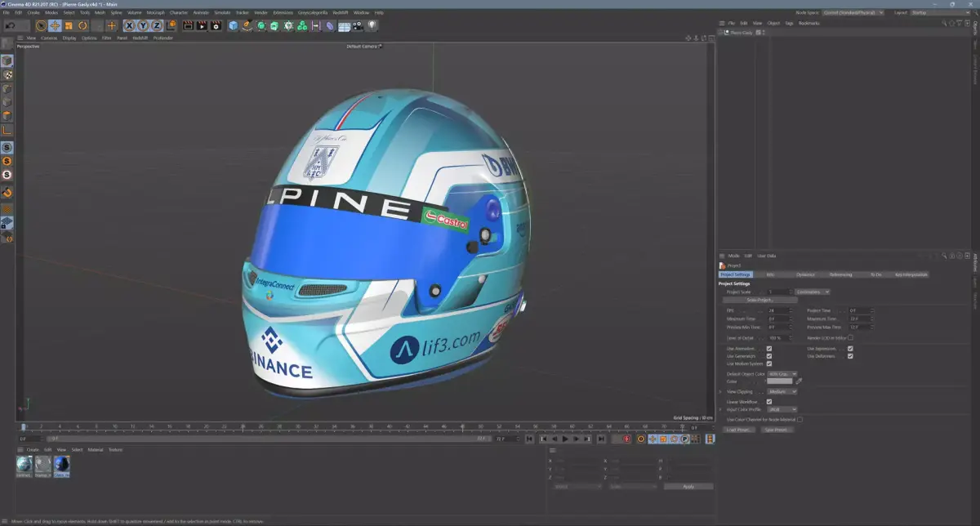Select the spline Pen tool
The image size is (980, 526).
pos(247,25)
